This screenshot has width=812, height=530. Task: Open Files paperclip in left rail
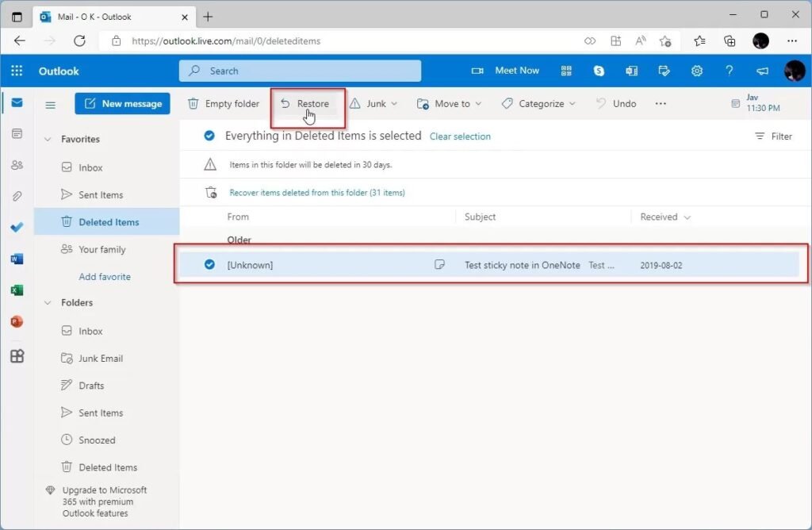[x=17, y=196]
